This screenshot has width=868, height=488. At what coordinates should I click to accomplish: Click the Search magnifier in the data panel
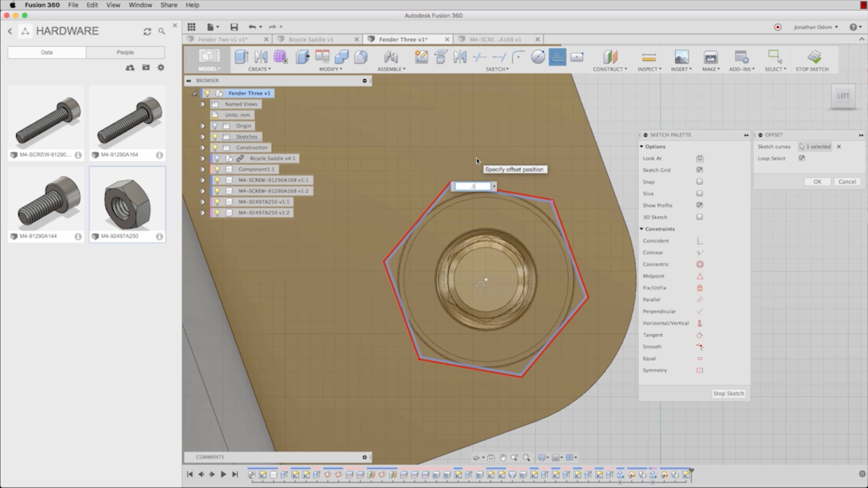[162, 31]
